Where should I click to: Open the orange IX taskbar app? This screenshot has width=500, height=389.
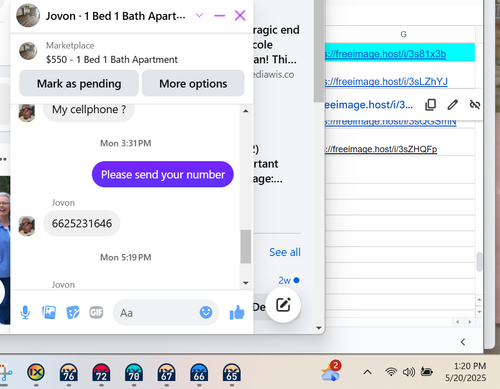click(x=36, y=372)
